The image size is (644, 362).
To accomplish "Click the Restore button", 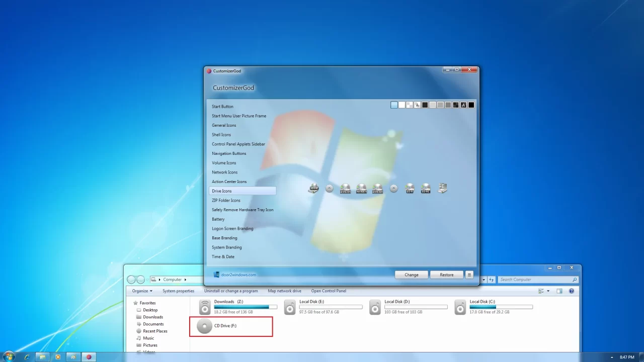I will point(446,275).
